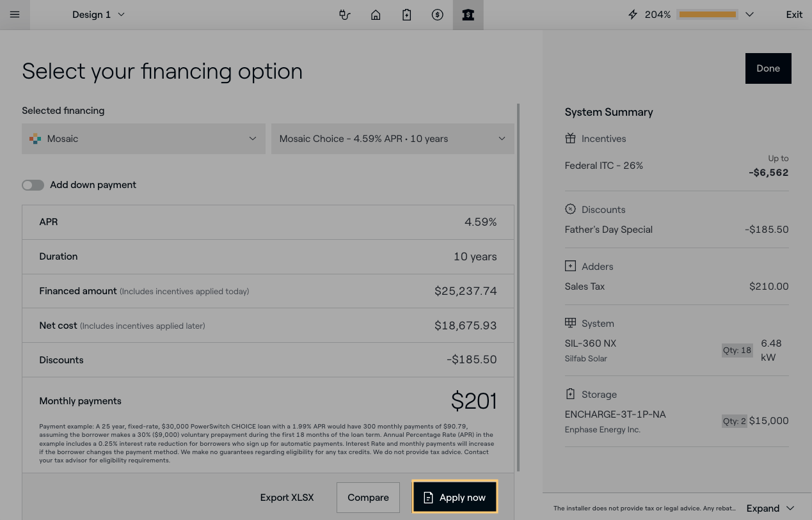The height and width of the screenshot is (520, 812).
Task: Click Export XLSX link
Action: [x=287, y=498]
